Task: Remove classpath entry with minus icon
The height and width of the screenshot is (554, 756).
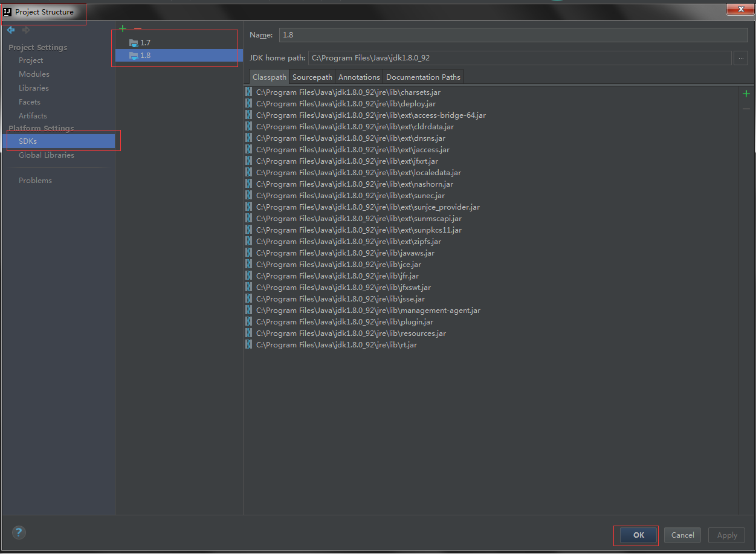Action: click(746, 109)
